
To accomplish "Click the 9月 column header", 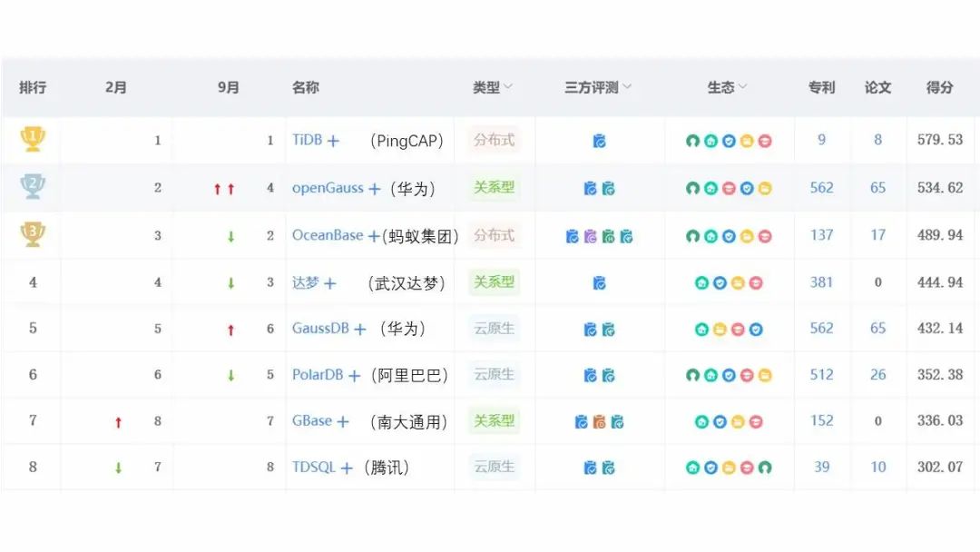I will [x=228, y=87].
